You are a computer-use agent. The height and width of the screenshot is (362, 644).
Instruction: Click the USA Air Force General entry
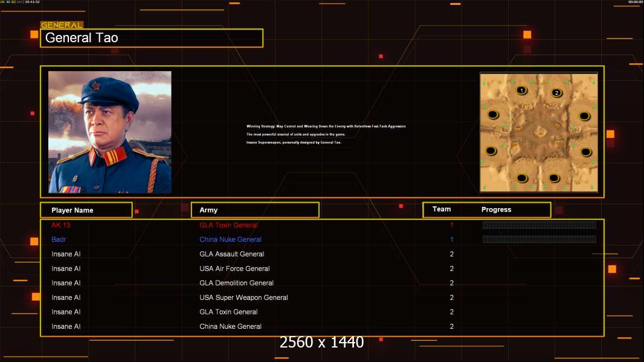[x=234, y=268]
